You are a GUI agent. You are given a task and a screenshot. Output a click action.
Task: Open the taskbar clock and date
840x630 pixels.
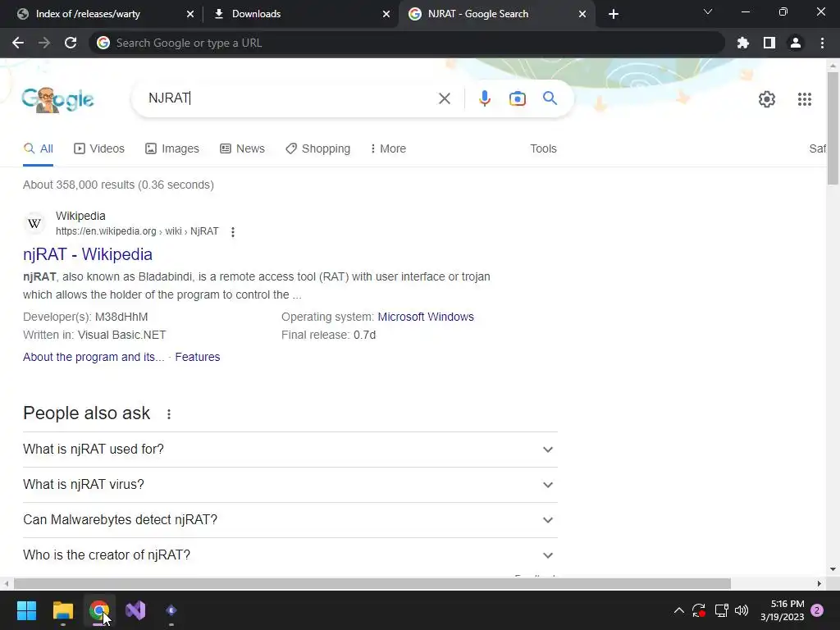click(782, 610)
